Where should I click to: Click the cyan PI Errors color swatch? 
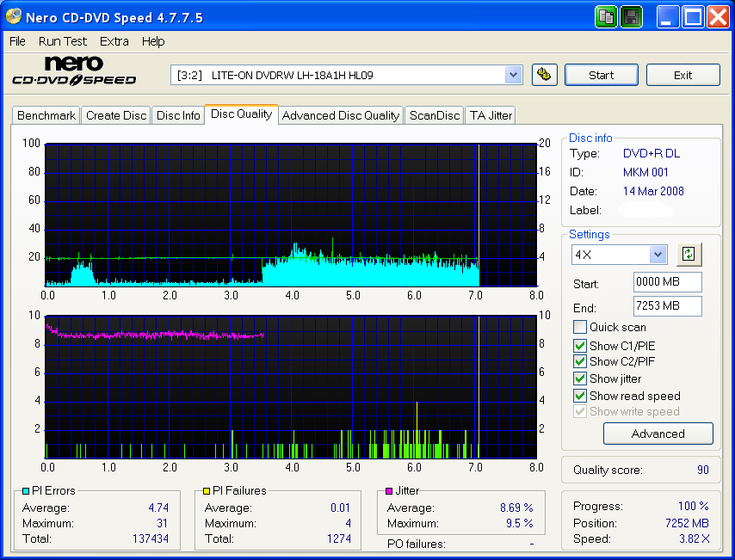(26, 490)
